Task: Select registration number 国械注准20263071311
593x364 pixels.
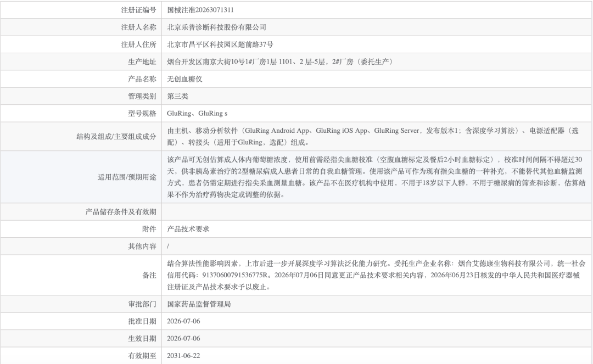Action: tap(200, 10)
